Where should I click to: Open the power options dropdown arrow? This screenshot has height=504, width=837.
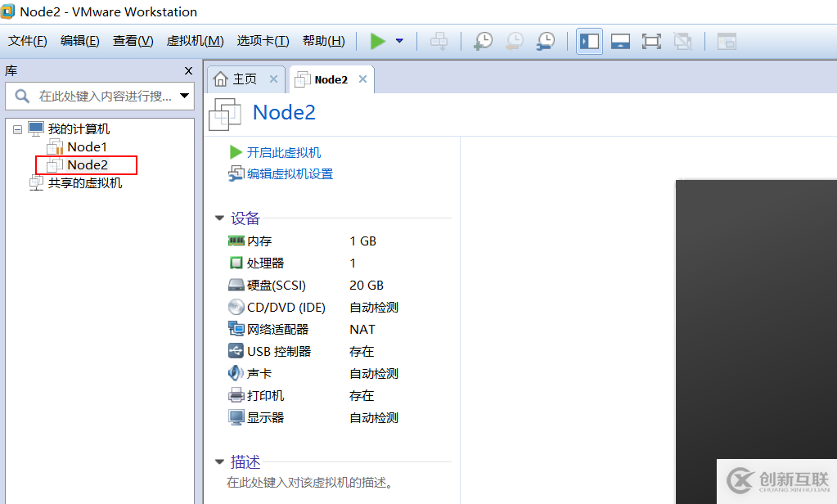(399, 41)
